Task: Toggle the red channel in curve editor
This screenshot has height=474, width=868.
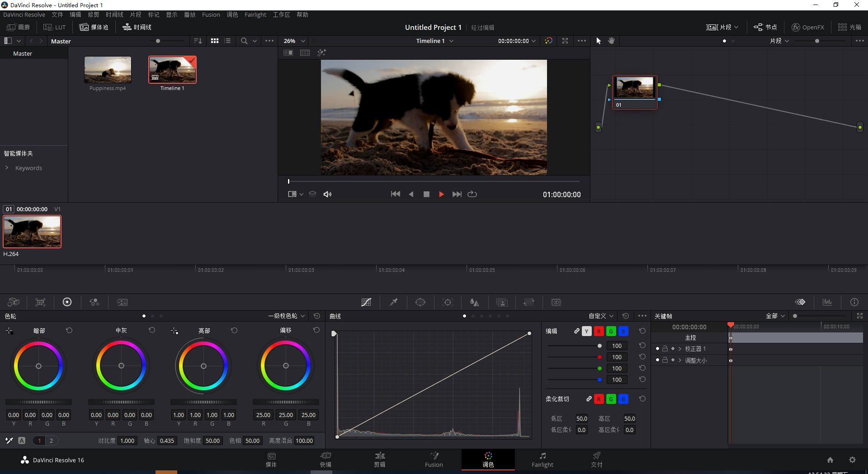Action: pos(599,331)
